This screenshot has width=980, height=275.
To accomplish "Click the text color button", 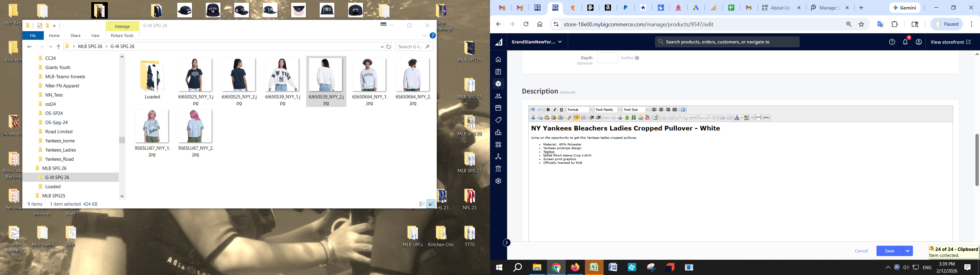I will [x=737, y=118].
